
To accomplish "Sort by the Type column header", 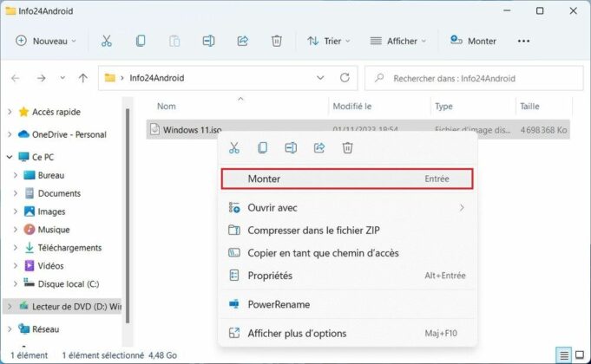I will pyautogui.click(x=443, y=106).
